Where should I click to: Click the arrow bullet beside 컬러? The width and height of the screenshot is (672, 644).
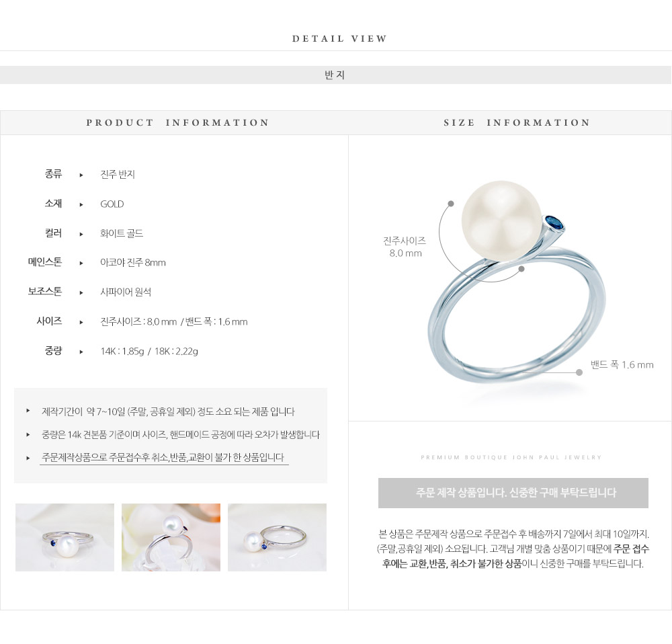point(81,234)
